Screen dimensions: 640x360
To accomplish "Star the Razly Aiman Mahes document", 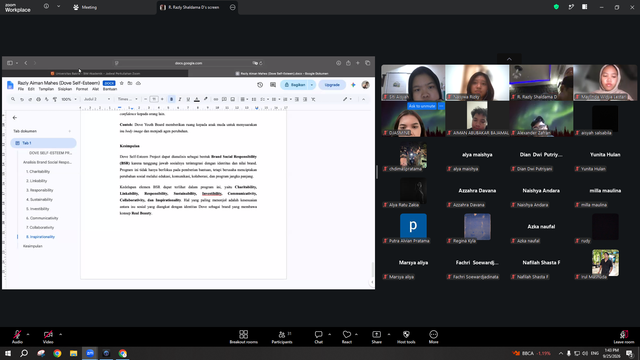I will pos(122,83).
